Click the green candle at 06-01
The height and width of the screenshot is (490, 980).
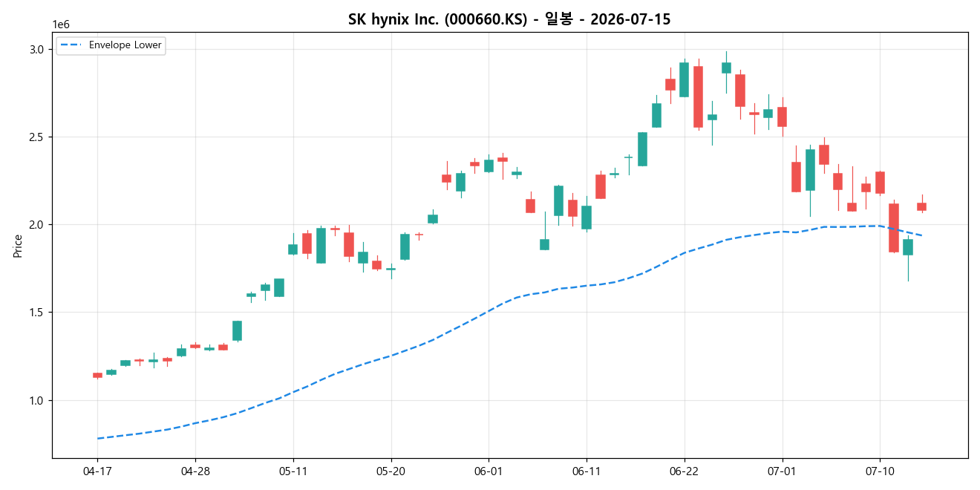[489, 166]
